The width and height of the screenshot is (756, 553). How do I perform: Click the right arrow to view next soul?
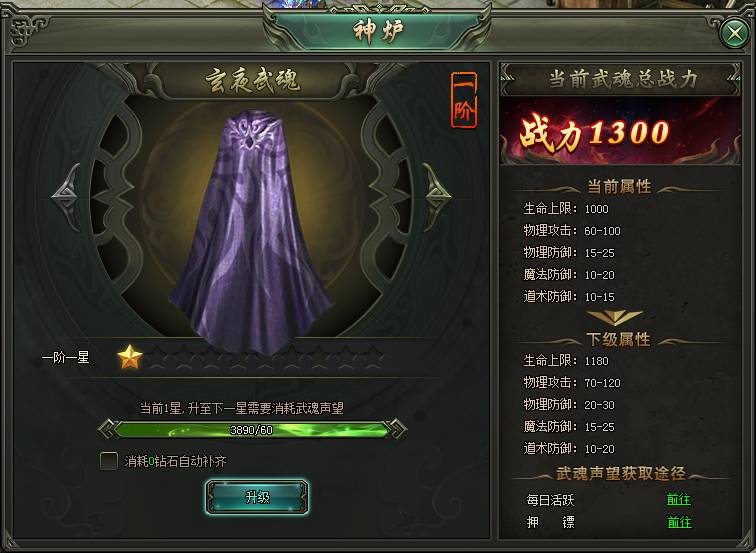point(437,196)
